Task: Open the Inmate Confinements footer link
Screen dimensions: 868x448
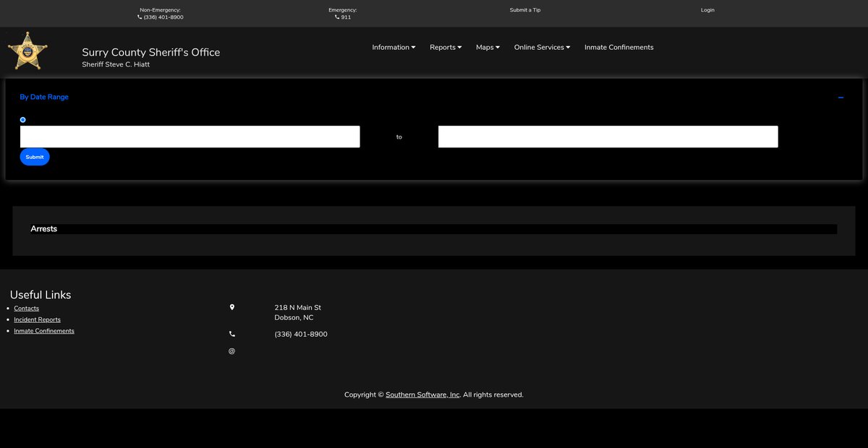Action: [44, 331]
